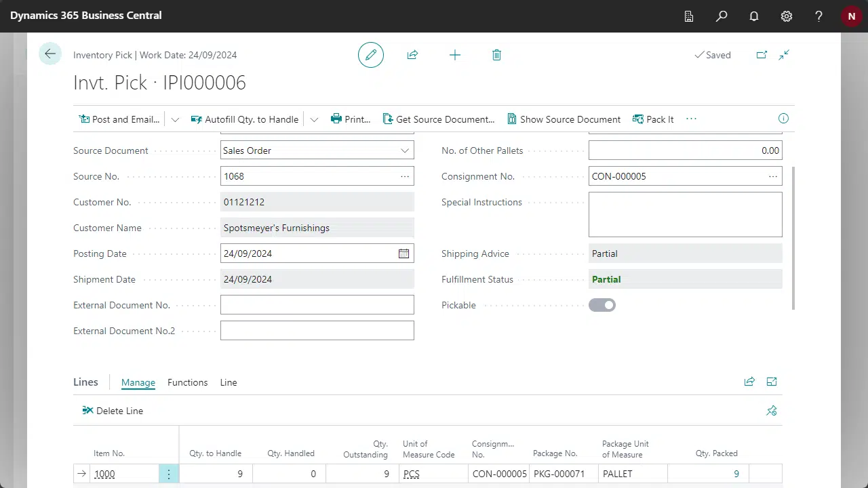
Task: Expand the dropdown next to Autofill Qty. to Handle
Action: (x=314, y=119)
